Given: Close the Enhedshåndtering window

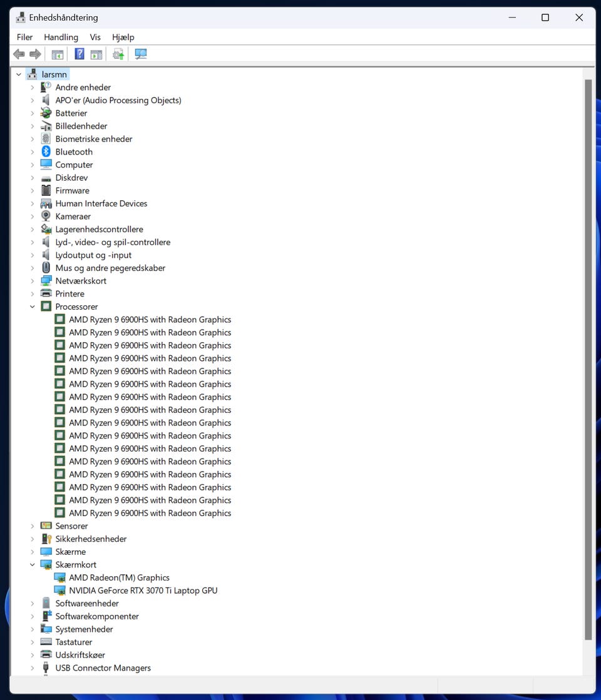Looking at the screenshot, I should coord(578,18).
